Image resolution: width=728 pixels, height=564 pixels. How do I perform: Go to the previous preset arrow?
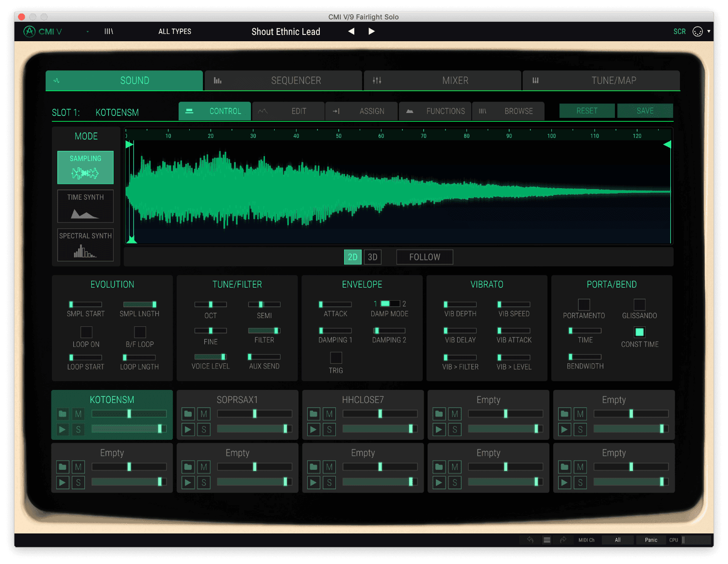click(351, 32)
